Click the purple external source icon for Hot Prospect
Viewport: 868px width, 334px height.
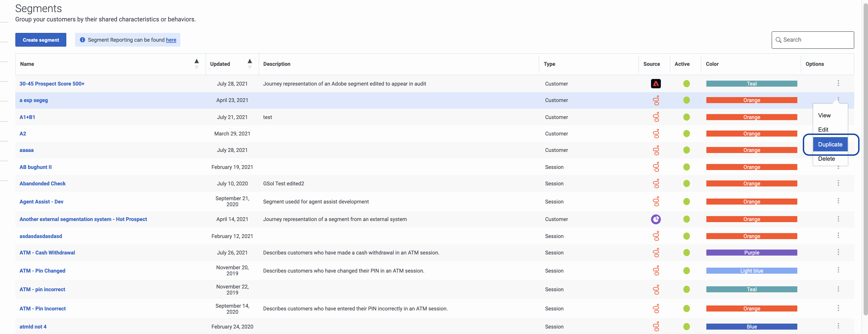656,219
